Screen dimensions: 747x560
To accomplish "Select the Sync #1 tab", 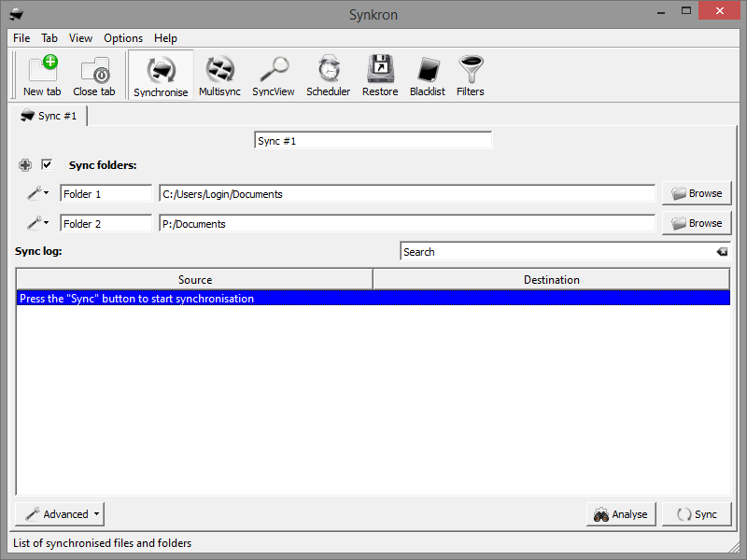I will click(50, 116).
